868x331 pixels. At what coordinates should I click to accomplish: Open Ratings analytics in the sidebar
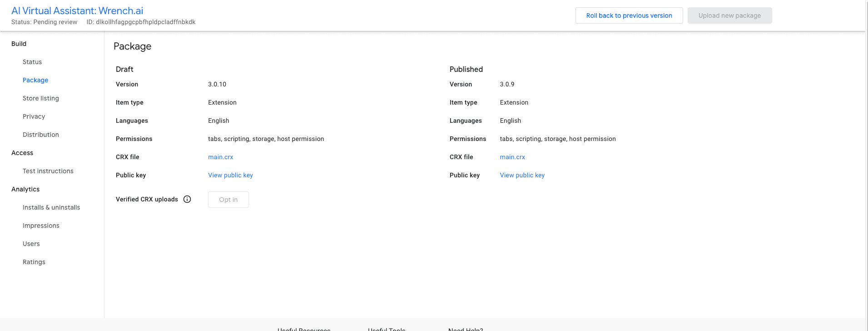(x=34, y=262)
